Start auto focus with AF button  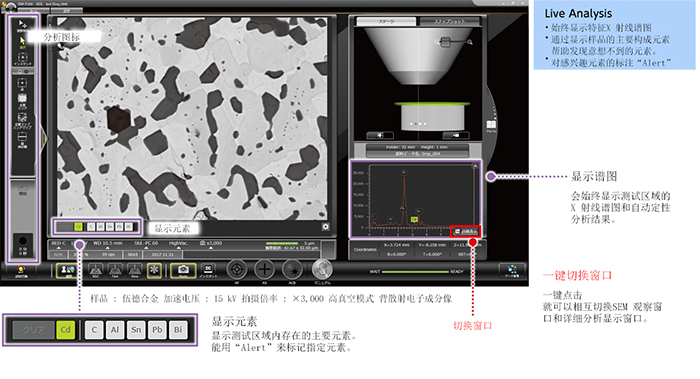[x=237, y=270]
